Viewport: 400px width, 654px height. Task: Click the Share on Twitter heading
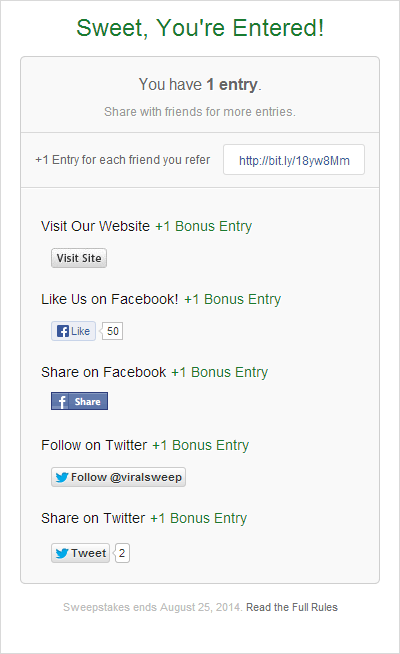[93, 518]
